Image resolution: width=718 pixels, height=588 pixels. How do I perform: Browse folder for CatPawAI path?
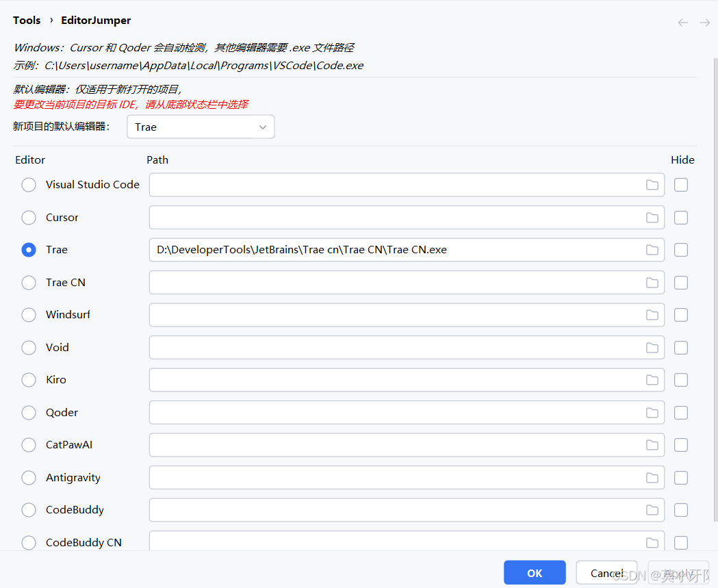(x=652, y=445)
